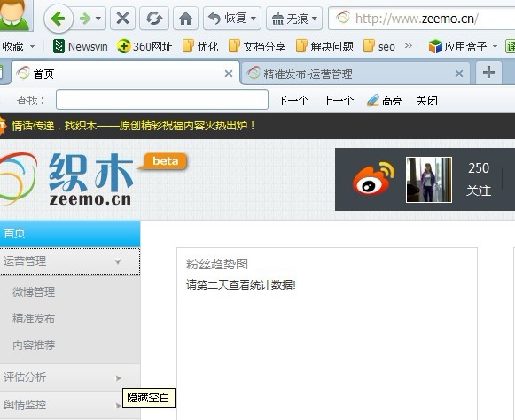Open the forward history dropdown arrow
Image resolution: width=515 pixels, height=420 pixels.
pyautogui.click(x=98, y=19)
